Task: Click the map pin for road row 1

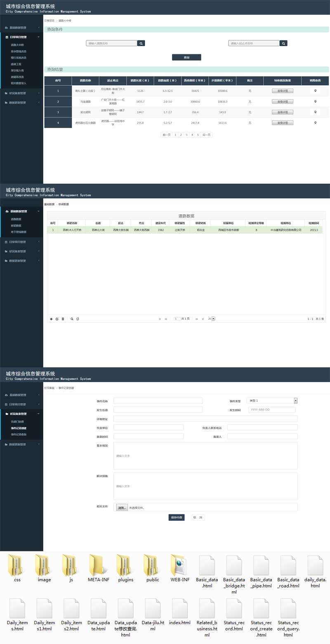Action: coord(316,91)
